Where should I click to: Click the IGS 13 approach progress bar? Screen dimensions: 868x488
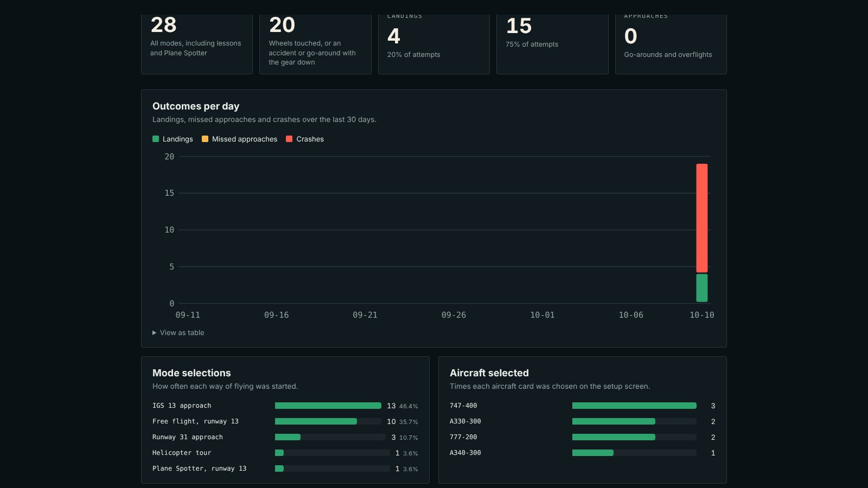point(328,406)
